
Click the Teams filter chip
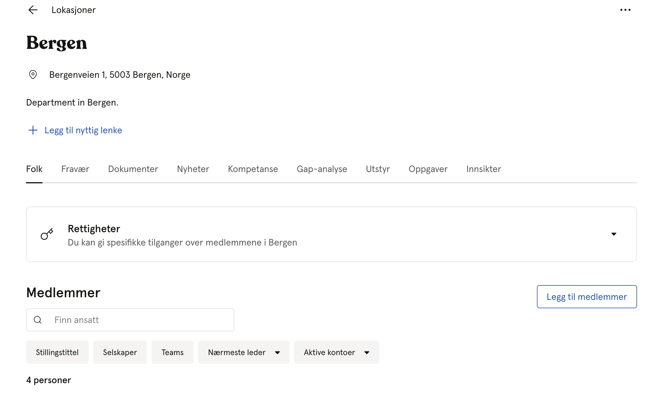[173, 352]
